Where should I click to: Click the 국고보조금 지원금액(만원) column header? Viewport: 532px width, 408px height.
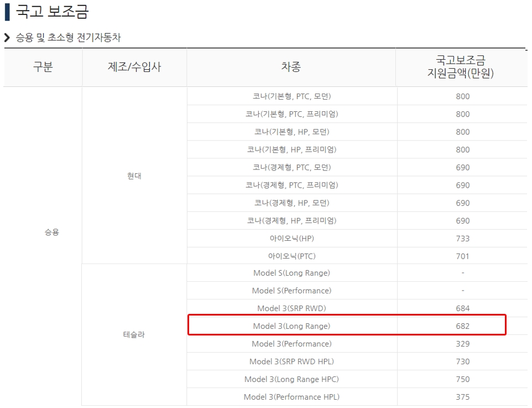[461, 66]
